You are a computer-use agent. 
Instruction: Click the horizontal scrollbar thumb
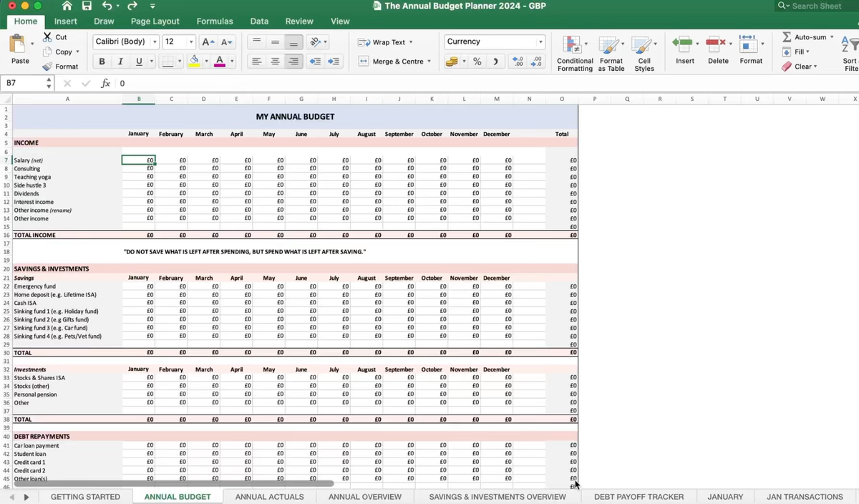pos(174,484)
